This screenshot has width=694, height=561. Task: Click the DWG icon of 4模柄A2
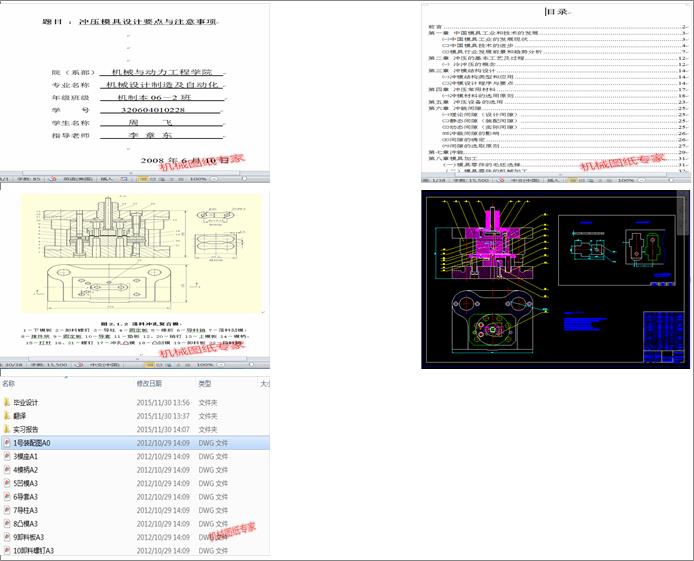point(7,469)
